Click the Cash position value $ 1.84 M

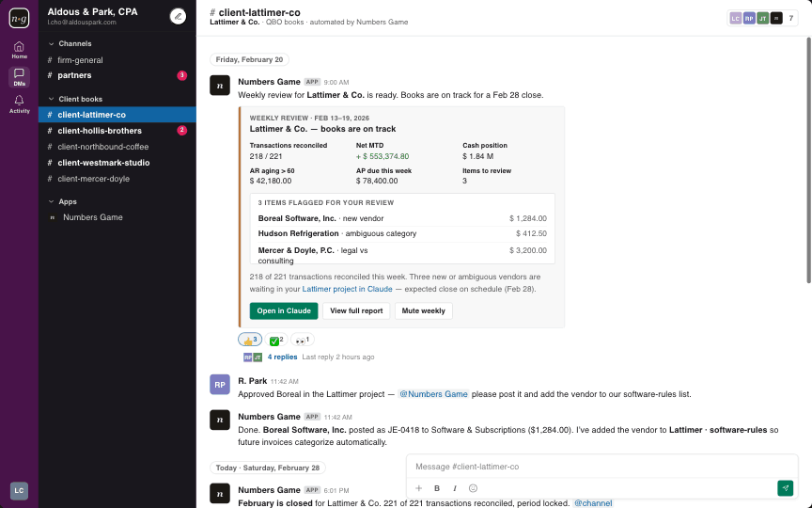[478, 156]
